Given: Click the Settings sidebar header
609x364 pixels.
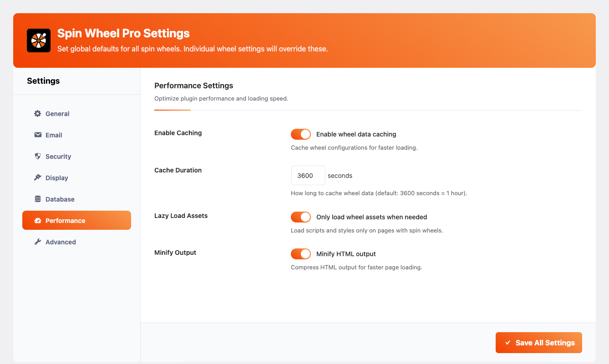Looking at the screenshot, I should tap(43, 81).
